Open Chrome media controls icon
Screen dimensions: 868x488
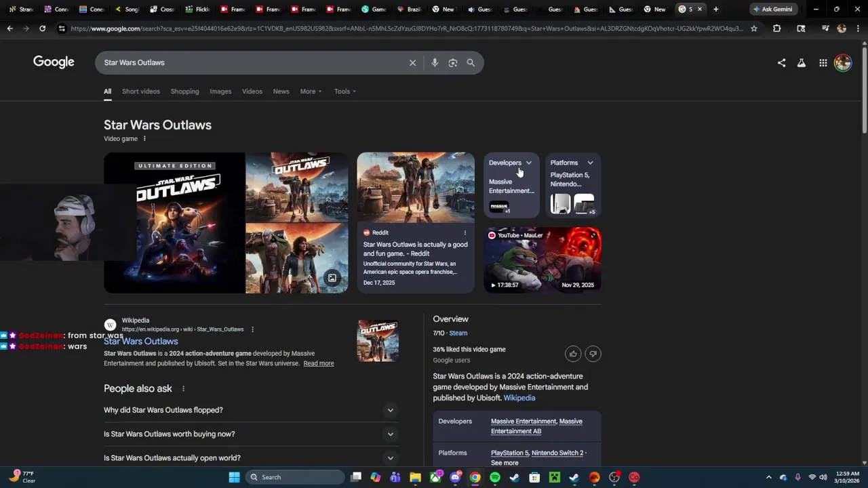coord(825,28)
